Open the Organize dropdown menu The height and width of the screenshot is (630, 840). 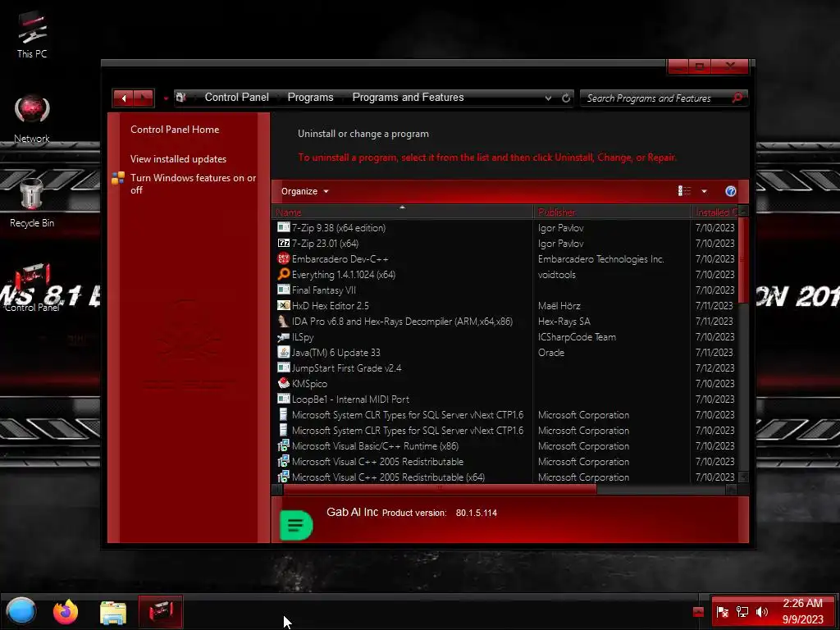coord(305,191)
